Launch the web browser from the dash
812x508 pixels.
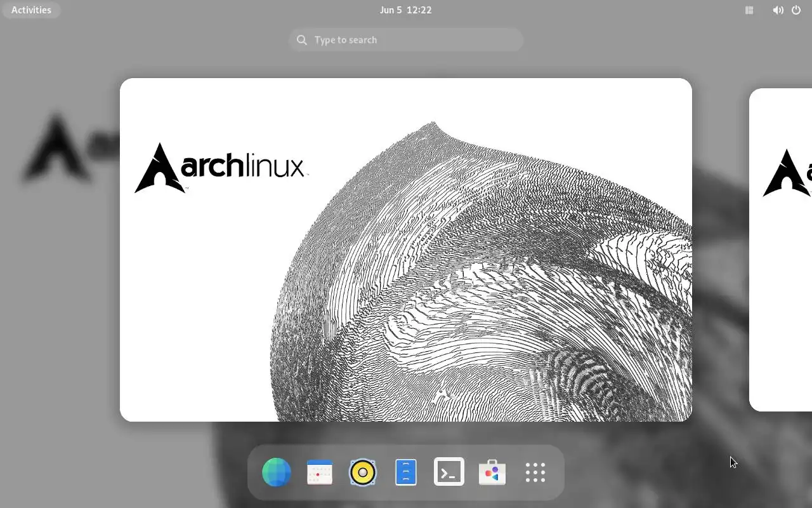point(277,472)
